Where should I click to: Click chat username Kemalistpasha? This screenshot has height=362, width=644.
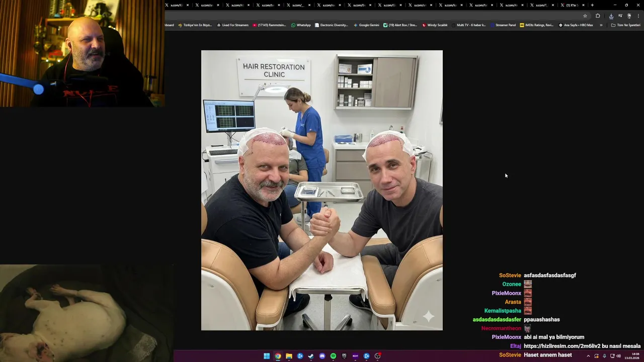(503, 311)
